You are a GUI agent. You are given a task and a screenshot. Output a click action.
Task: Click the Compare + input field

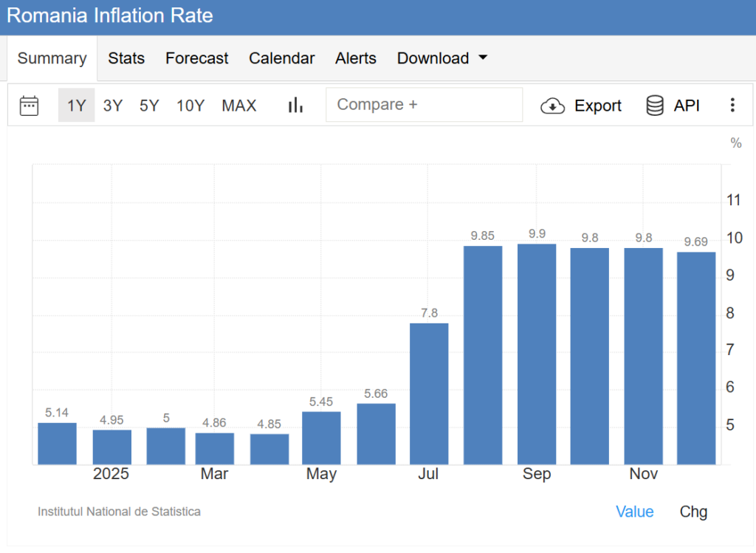(x=424, y=105)
